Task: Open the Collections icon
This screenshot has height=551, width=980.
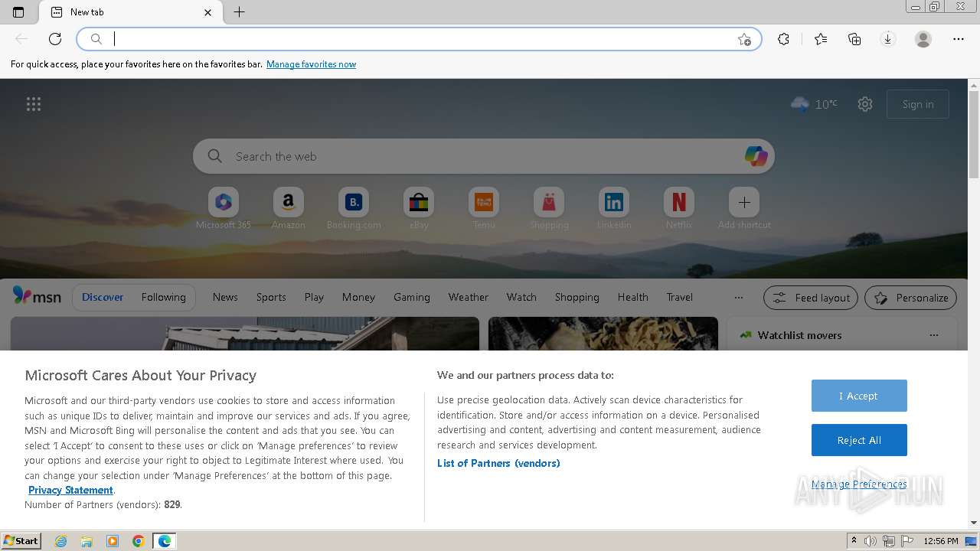Action: click(x=854, y=39)
